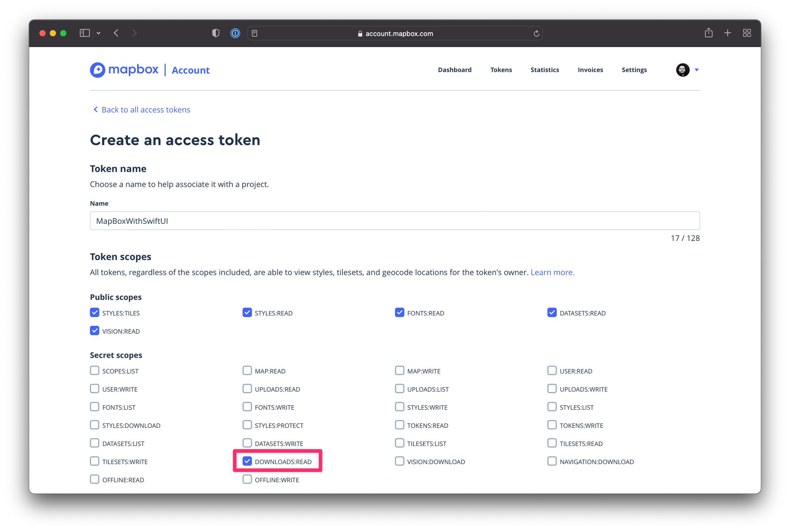Screen dimensions: 790x532
Task: Open the sidebar options chevron dropdown
Action: coord(99,33)
